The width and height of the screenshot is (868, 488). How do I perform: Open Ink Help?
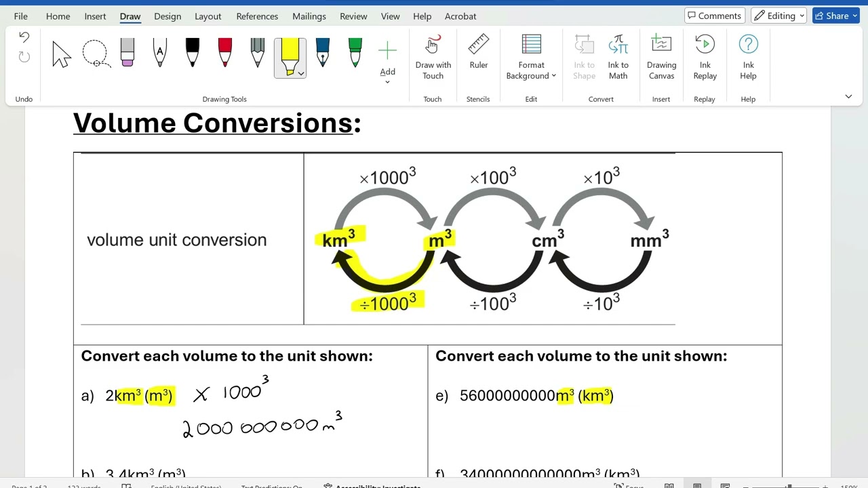tap(748, 57)
